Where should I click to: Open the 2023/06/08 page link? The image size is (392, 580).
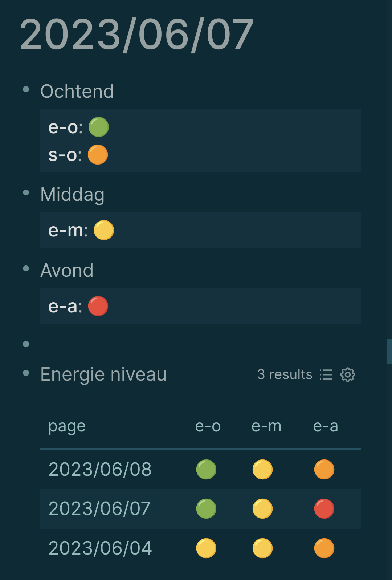[x=100, y=469]
